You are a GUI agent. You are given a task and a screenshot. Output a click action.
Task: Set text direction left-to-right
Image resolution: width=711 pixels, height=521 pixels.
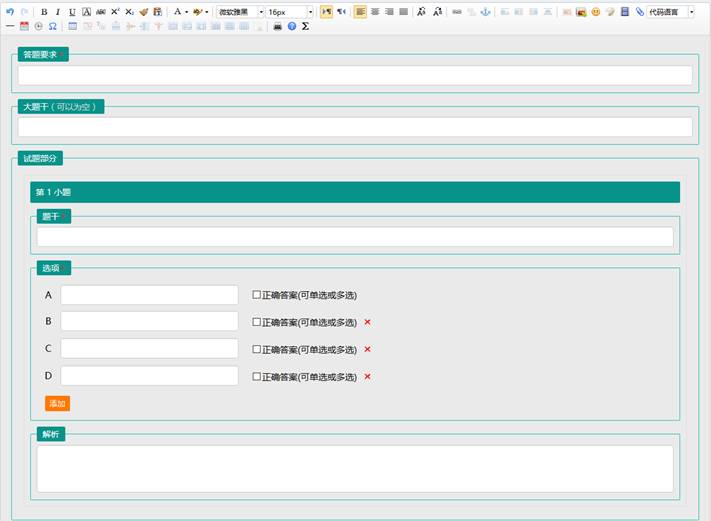click(x=326, y=12)
